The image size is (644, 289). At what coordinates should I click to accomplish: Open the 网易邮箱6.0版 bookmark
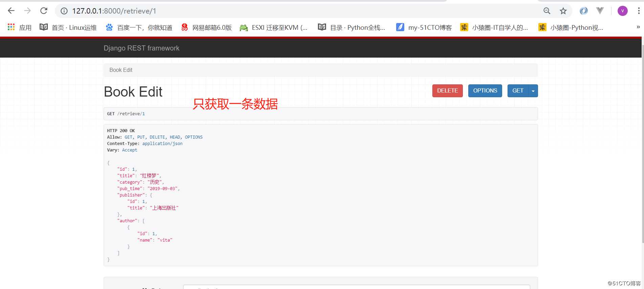206,27
